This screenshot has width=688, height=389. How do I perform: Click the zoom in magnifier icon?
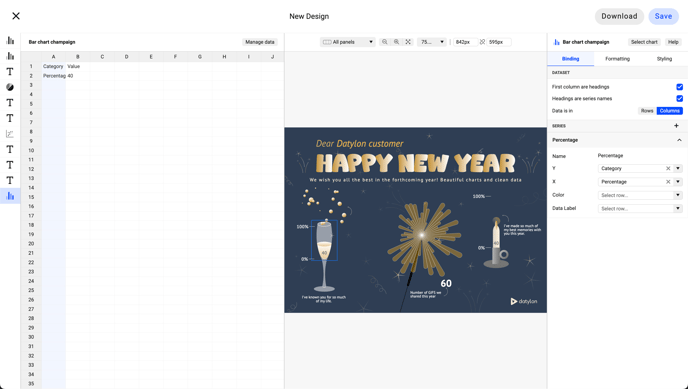(x=396, y=42)
